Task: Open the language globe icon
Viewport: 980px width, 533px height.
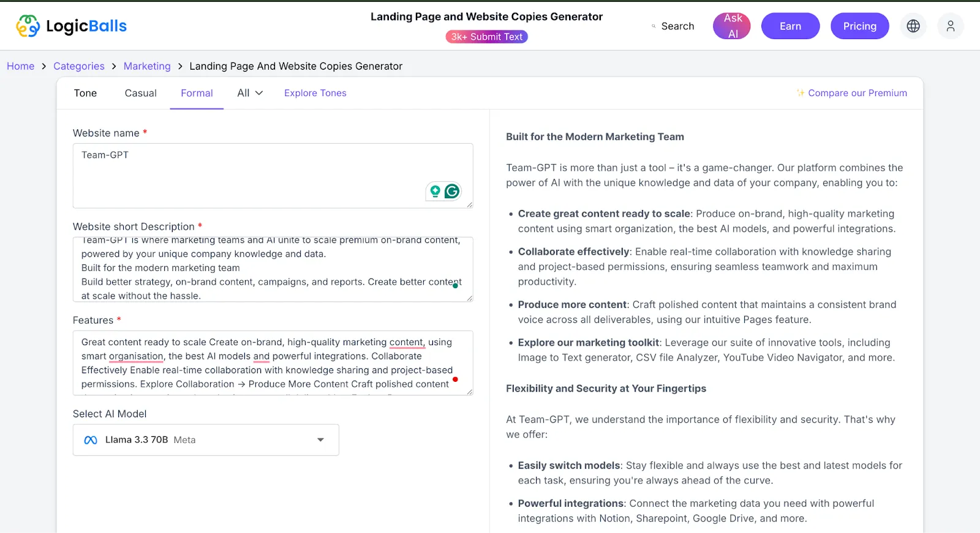Action: (913, 26)
